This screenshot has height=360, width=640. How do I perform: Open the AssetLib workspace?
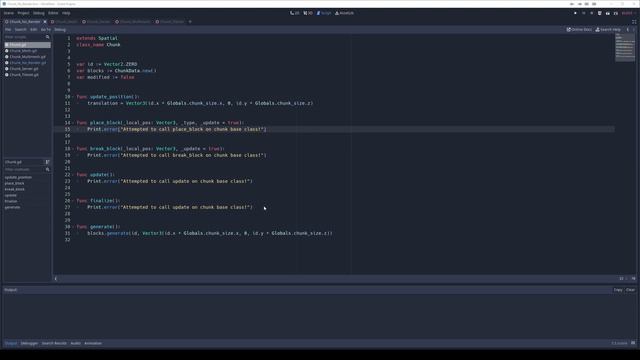344,13
